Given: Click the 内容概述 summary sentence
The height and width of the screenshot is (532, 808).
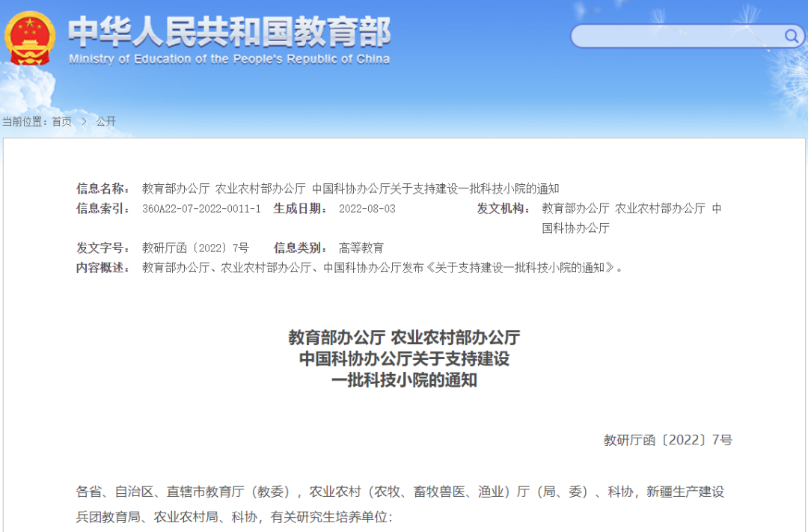Looking at the screenshot, I should (382, 267).
